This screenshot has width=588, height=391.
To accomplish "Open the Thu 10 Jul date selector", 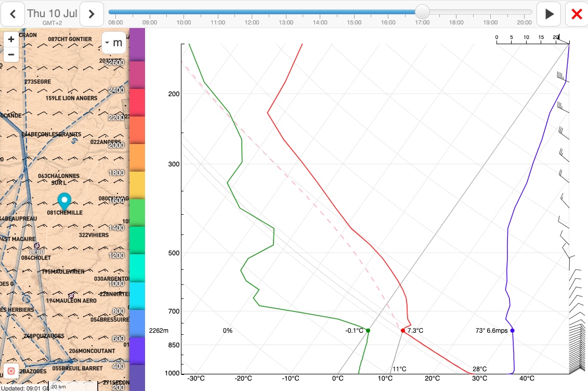I will tap(52, 14).
